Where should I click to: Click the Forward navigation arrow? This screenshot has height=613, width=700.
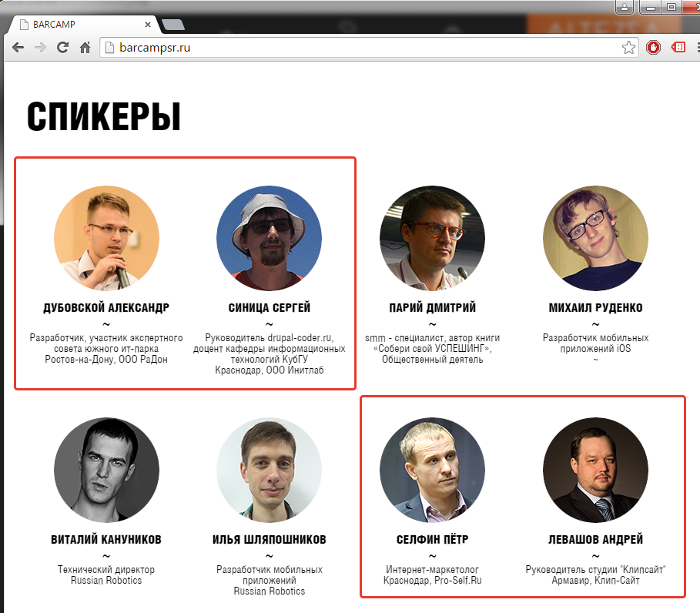click(40, 47)
